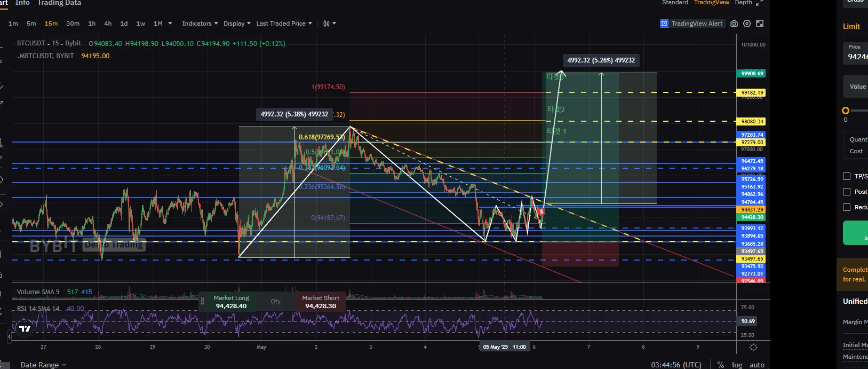Image resolution: width=868 pixels, height=369 pixels.
Task: Tick the TP/SL checkbox
Action: click(x=847, y=176)
